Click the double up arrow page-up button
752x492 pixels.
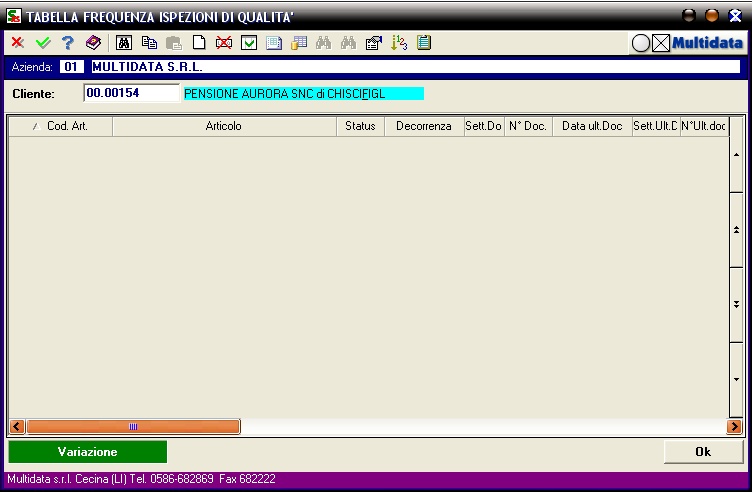click(x=736, y=230)
